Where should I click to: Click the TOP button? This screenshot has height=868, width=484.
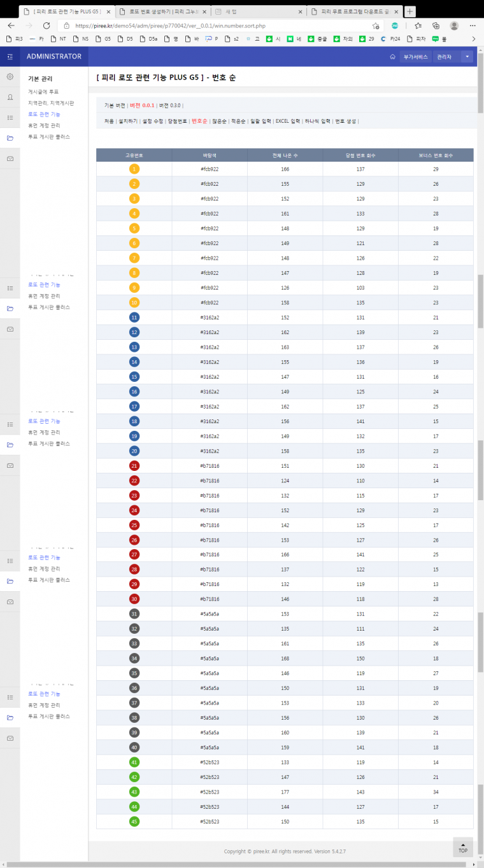click(463, 847)
